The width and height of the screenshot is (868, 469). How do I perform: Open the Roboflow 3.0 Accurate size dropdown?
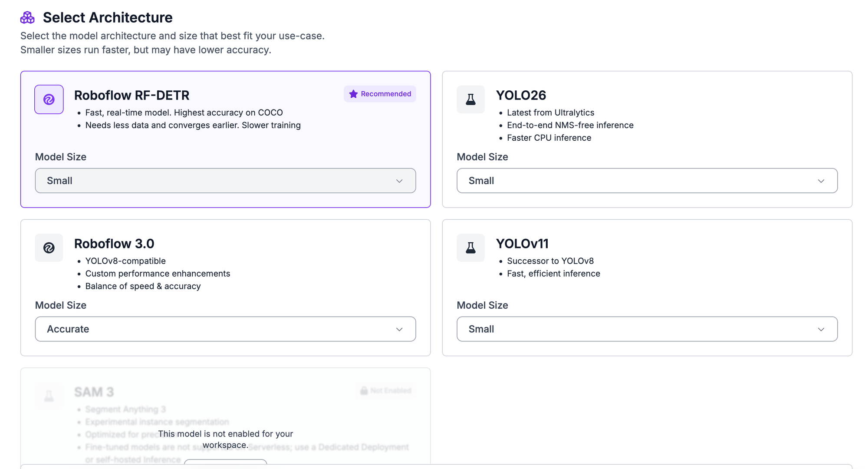(225, 329)
